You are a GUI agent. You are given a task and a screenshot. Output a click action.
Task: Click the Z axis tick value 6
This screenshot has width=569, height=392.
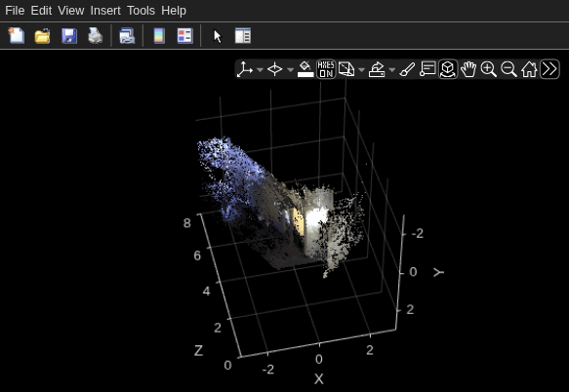coord(197,255)
